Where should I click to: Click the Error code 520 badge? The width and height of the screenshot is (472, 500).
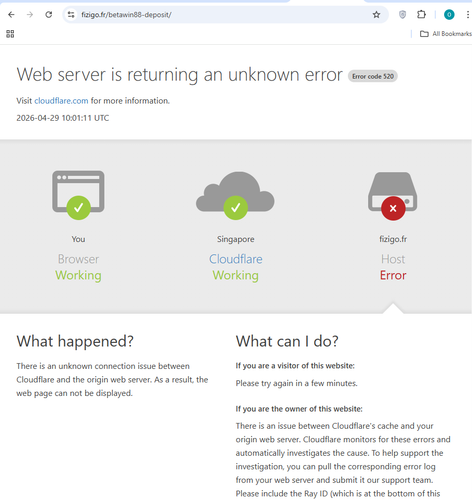click(x=373, y=76)
